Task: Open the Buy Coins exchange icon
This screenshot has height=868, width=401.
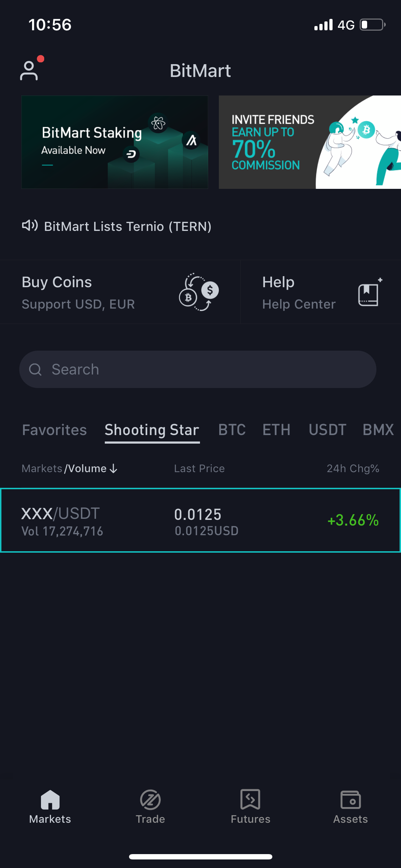Action: coord(199,292)
